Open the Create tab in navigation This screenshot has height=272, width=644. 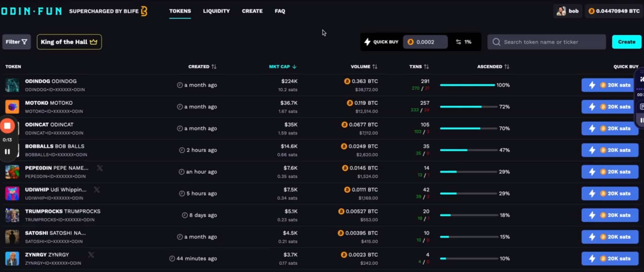tap(252, 11)
